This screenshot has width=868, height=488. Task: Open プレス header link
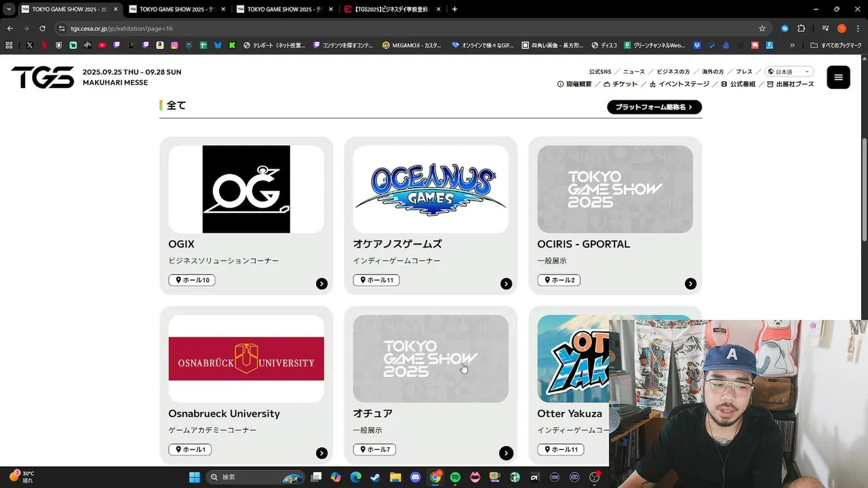tap(744, 71)
